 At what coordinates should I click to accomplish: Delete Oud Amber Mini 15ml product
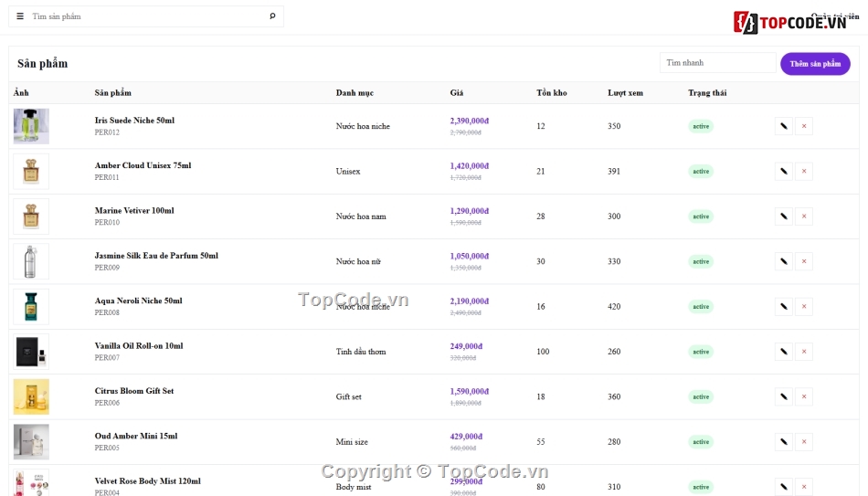[x=804, y=442]
